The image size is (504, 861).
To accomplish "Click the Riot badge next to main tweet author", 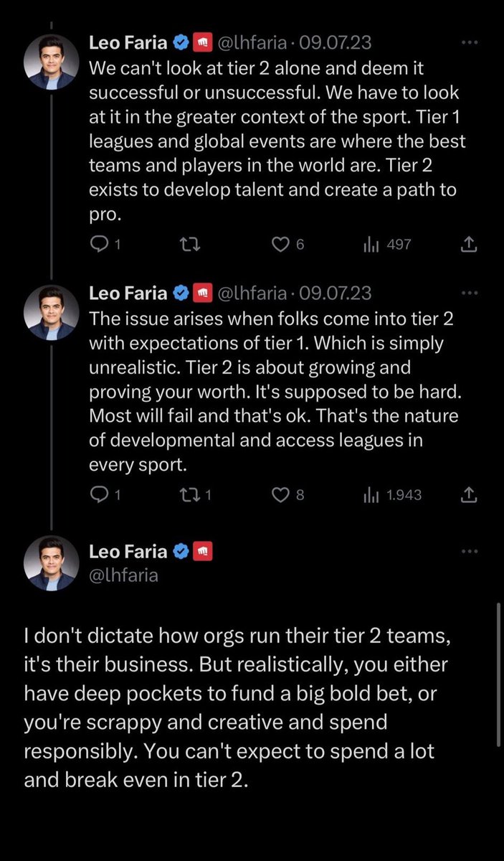I will 204,552.
